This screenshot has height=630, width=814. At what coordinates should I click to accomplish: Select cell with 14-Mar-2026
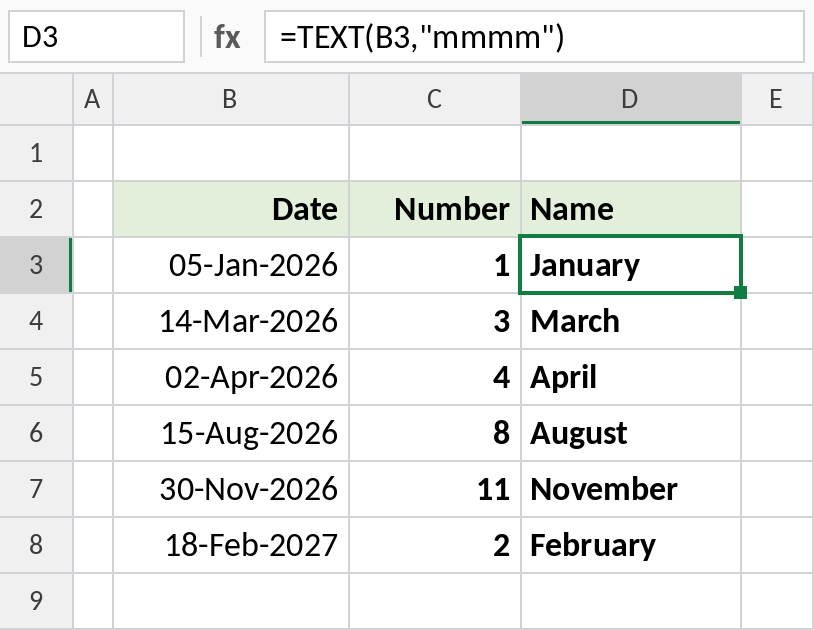tap(231, 321)
